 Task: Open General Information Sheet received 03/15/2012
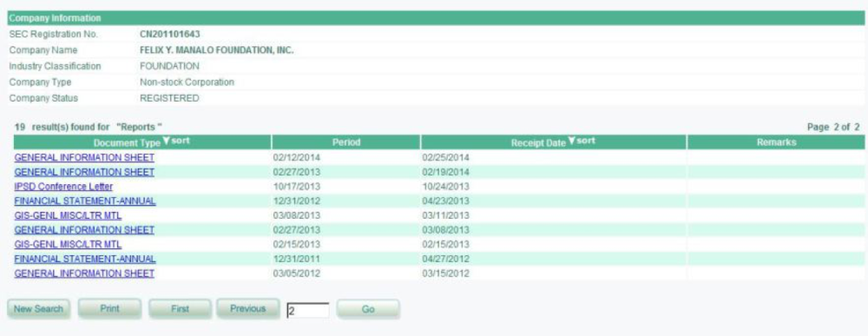[84, 273]
